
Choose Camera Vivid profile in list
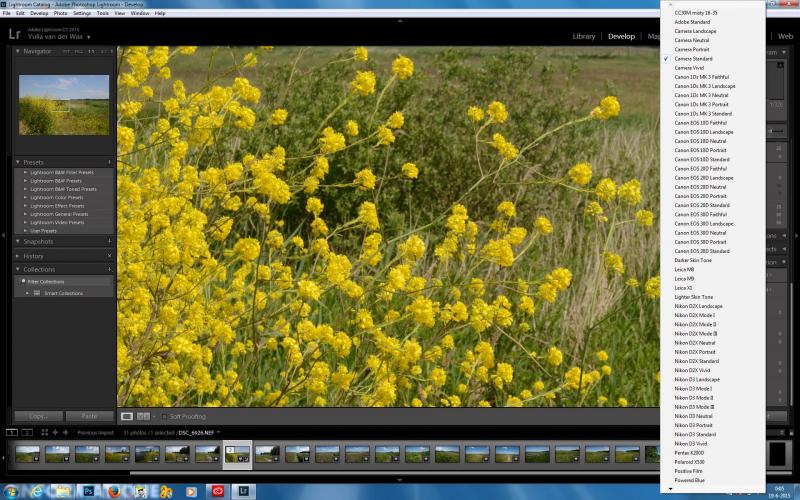[x=689, y=68]
